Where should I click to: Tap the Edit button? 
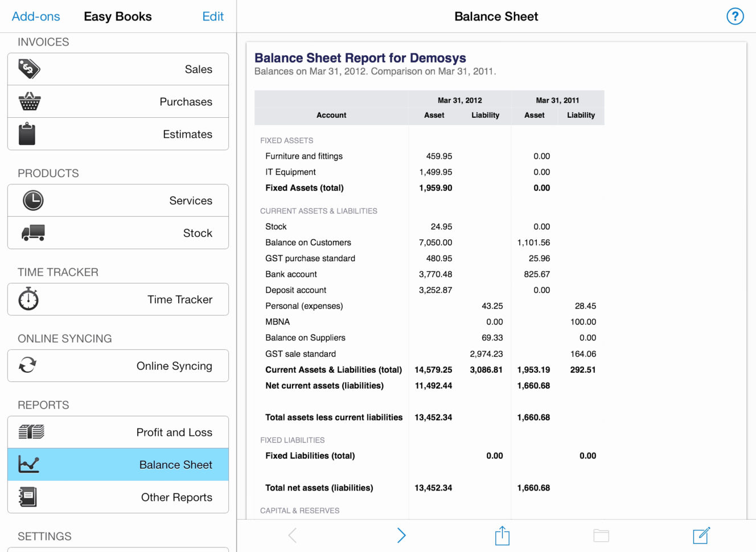pos(213,17)
